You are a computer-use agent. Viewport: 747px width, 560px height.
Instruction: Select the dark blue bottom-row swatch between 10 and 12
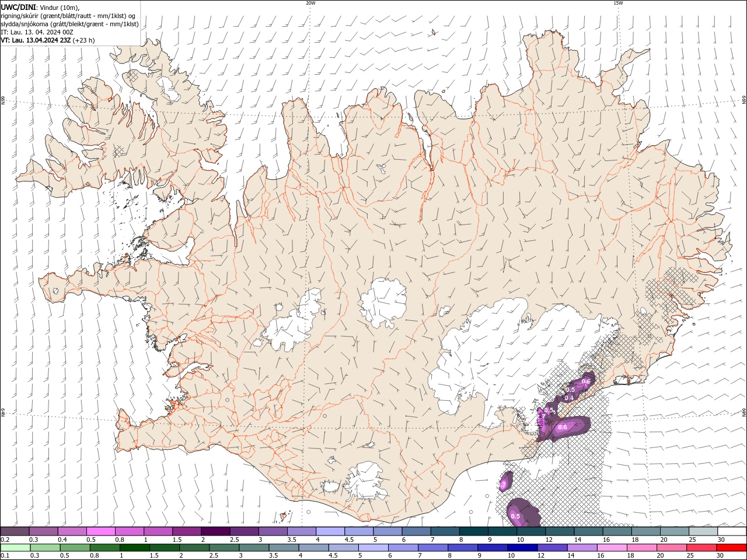point(522,548)
